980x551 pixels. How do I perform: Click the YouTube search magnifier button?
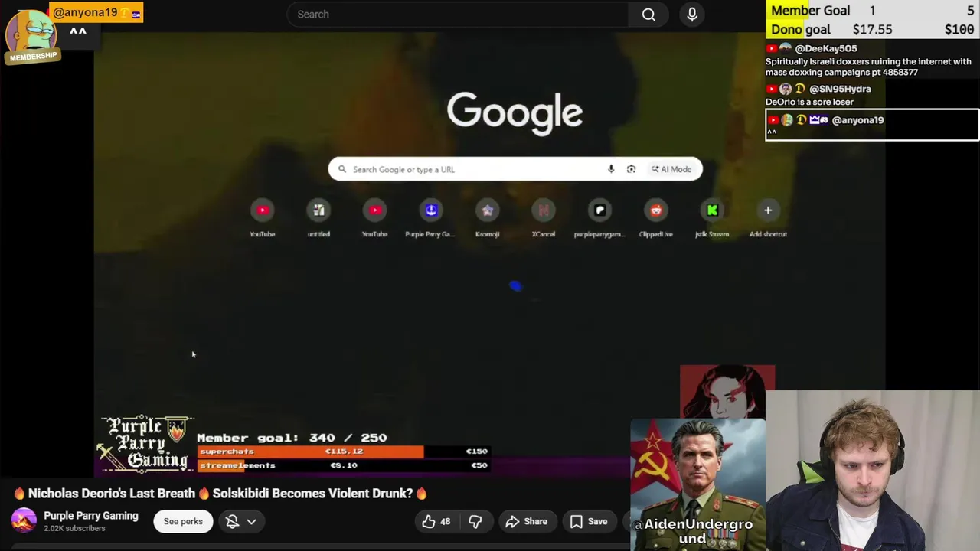648,15
